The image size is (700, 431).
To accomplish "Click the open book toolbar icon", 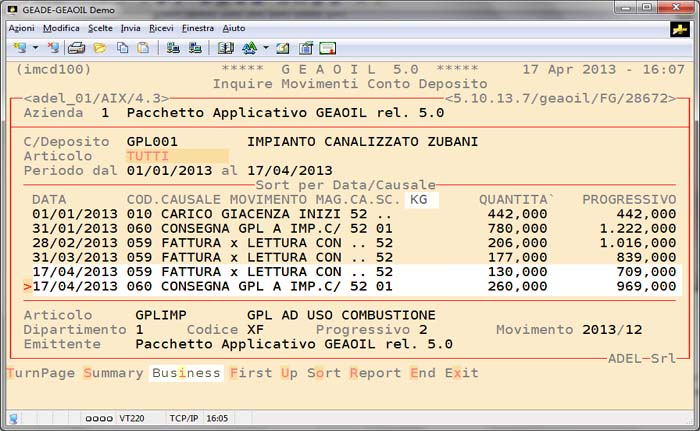I will pyautogui.click(x=226, y=47).
